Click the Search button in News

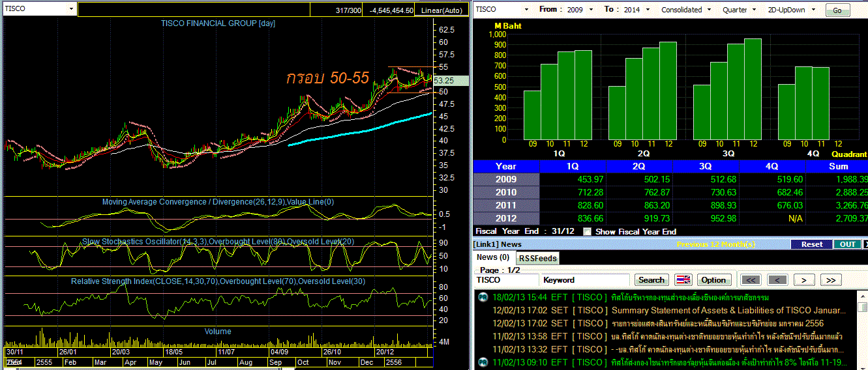coord(651,280)
